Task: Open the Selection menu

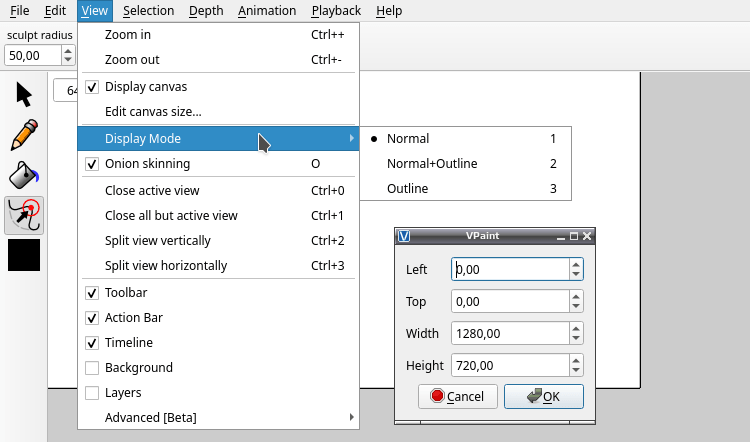Action: 148,11
